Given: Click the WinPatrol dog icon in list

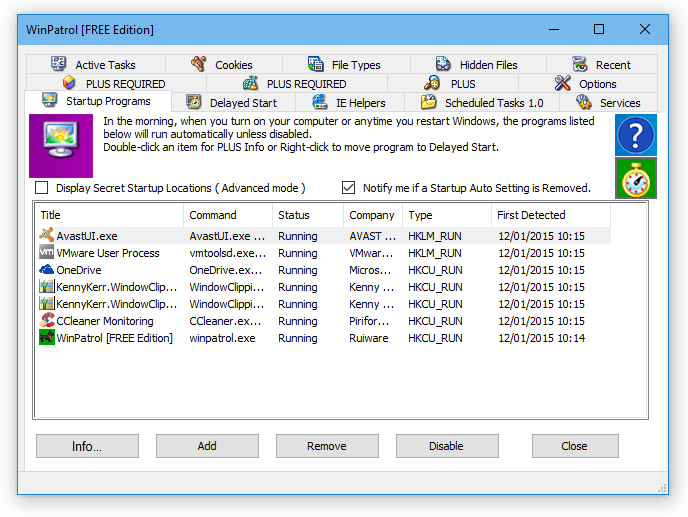Looking at the screenshot, I should (47, 337).
